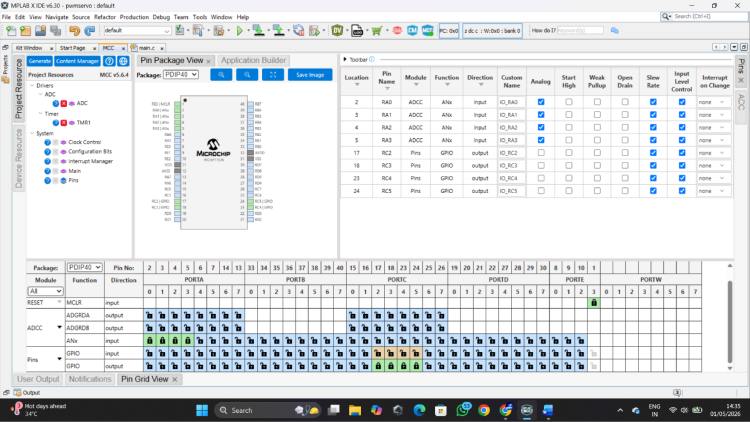Click the New File toolbar icon

tap(11, 31)
